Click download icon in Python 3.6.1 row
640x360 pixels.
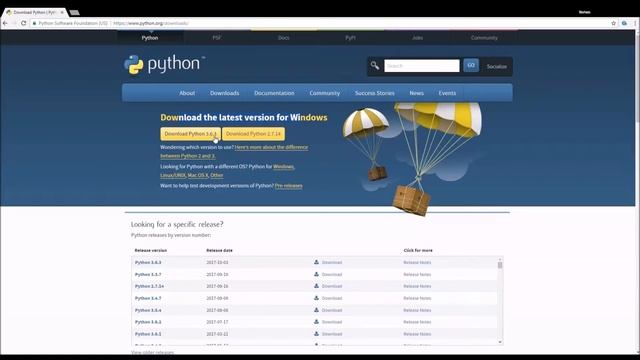pos(316,333)
